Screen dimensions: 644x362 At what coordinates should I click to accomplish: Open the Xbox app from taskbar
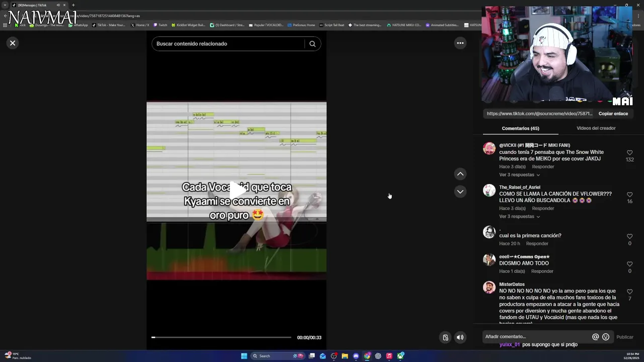[x=400, y=356]
